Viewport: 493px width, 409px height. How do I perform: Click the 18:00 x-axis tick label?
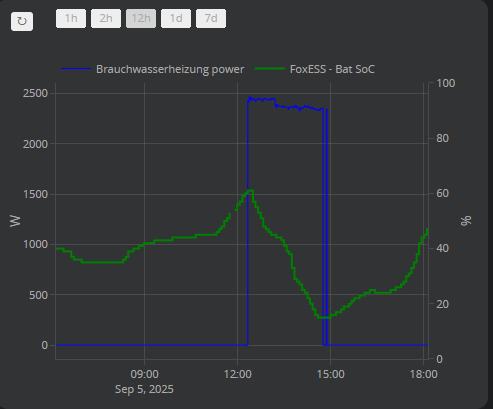(x=423, y=374)
